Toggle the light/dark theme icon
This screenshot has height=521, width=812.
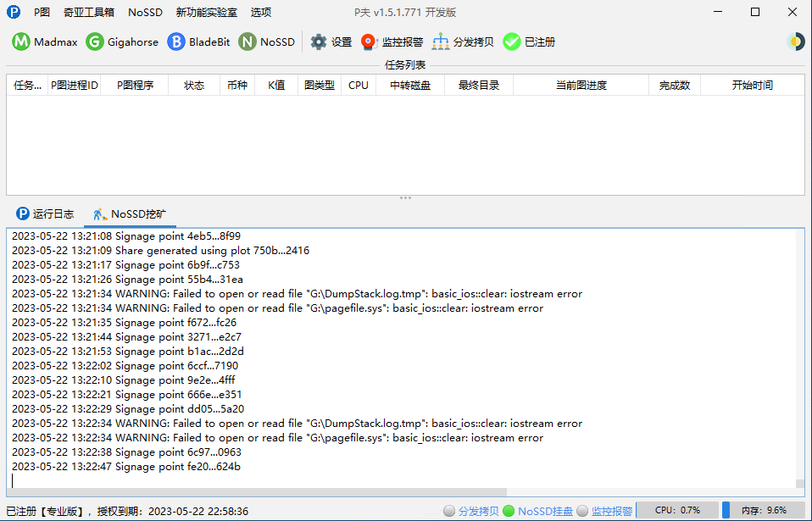point(795,42)
